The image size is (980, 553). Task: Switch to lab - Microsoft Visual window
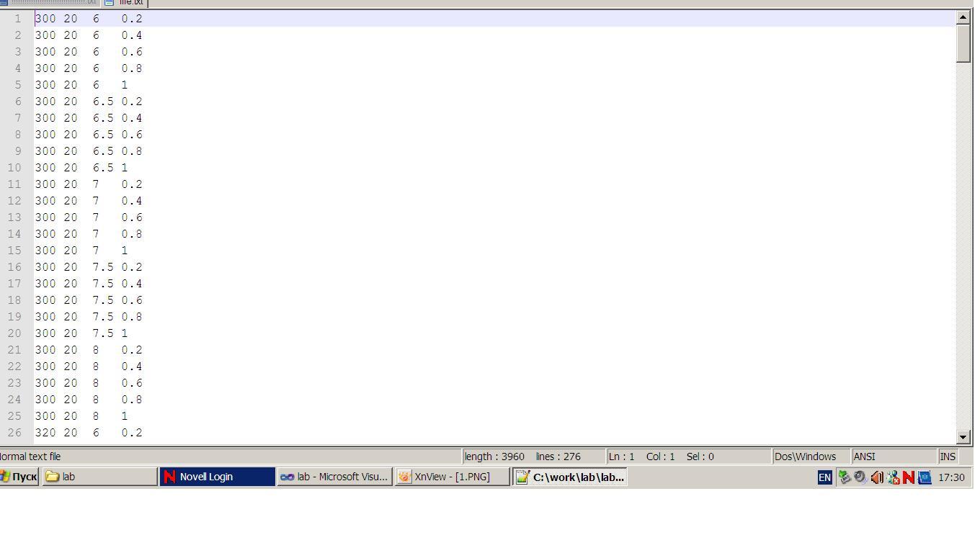click(x=334, y=477)
